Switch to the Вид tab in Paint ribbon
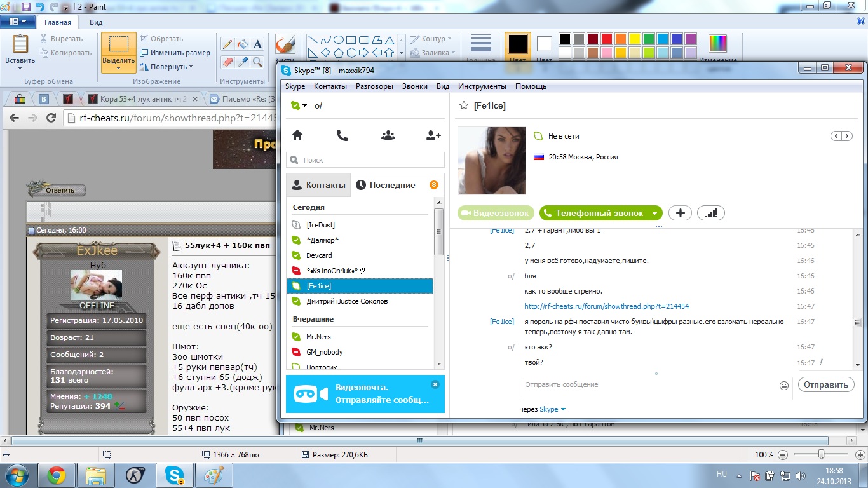 click(96, 22)
